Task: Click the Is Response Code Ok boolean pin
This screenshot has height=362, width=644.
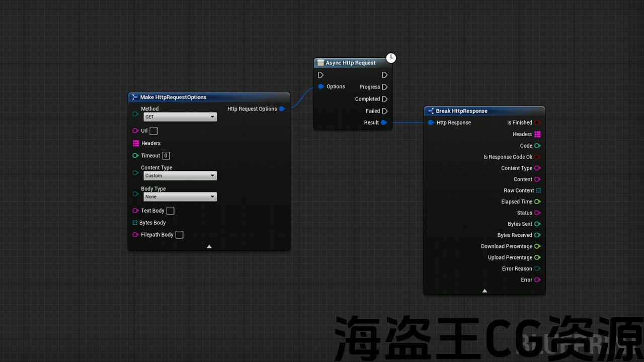Action: point(537,157)
